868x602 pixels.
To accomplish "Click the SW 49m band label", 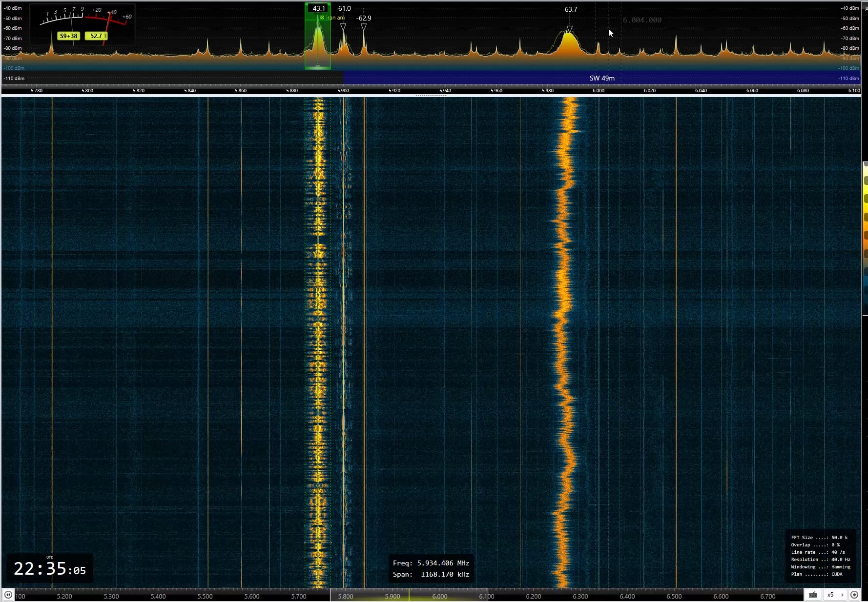I will coord(602,78).
